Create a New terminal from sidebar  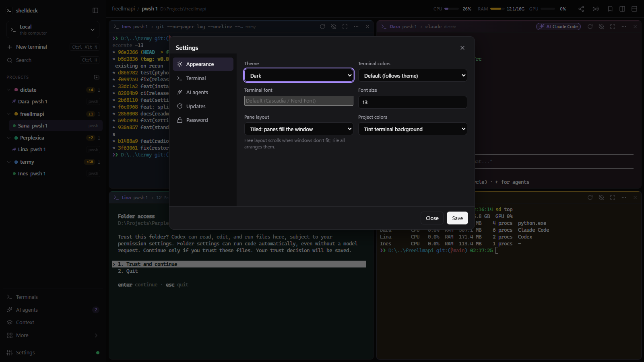click(x=53, y=47)
